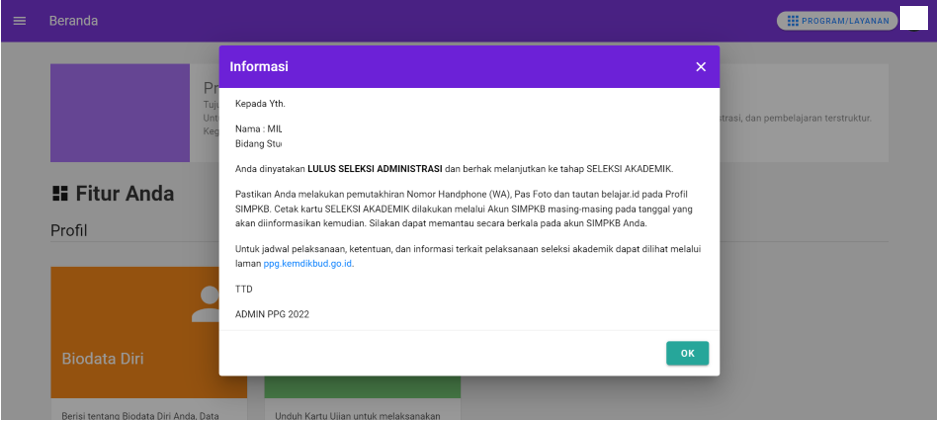Close the Informasi dialog with X
939x422 pixels.
[x=700, y=67]
